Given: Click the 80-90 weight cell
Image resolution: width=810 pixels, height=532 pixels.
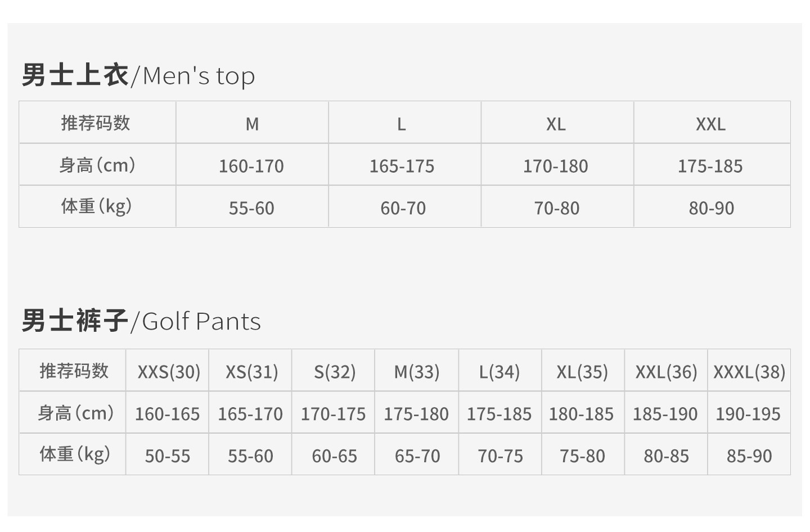Looking at the screenshot, I should 712,207.
